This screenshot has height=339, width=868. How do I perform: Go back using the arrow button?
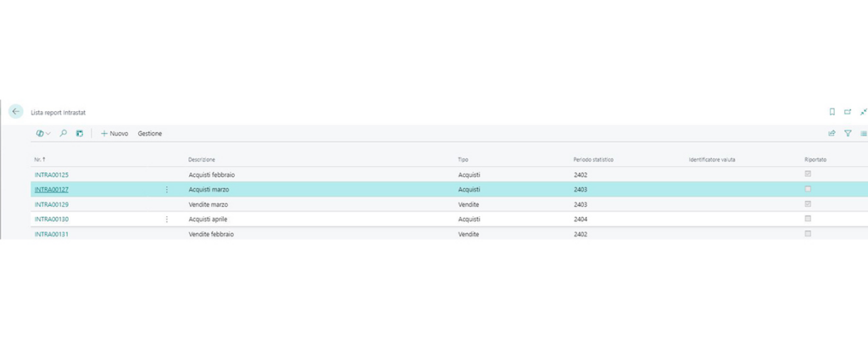[x=15, y=111]
